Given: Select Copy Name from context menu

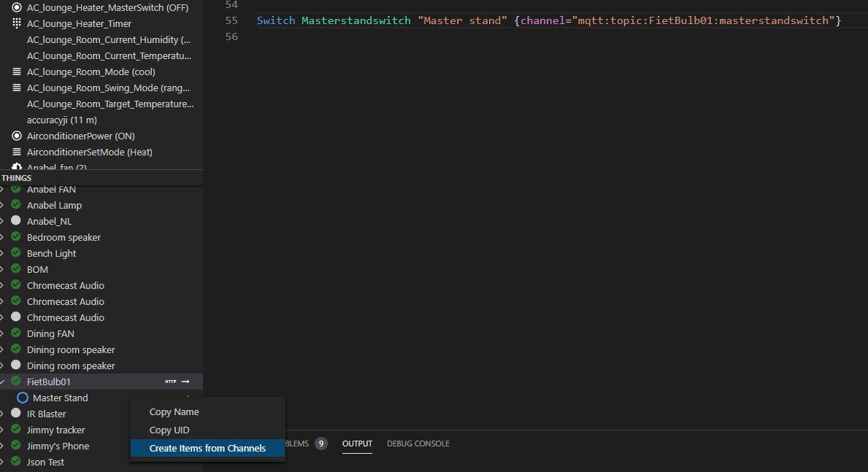Looking at the screenshot, I should (174, 412).
